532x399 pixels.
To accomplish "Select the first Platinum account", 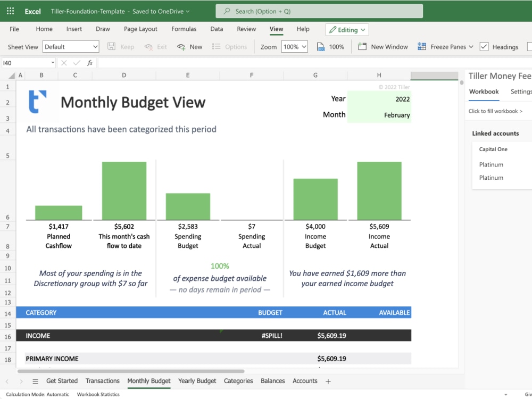I will point(491,165).
